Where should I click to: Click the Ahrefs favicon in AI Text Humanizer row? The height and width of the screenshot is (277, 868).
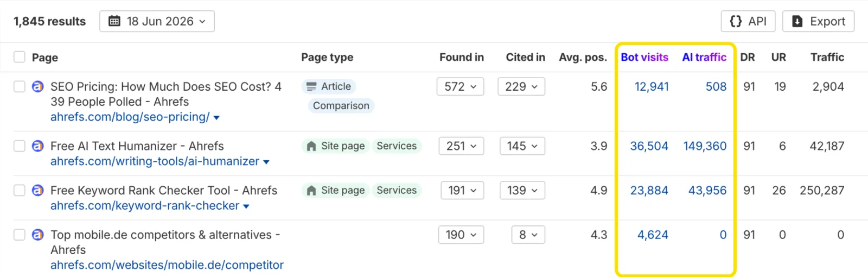(x=37, y=146)
